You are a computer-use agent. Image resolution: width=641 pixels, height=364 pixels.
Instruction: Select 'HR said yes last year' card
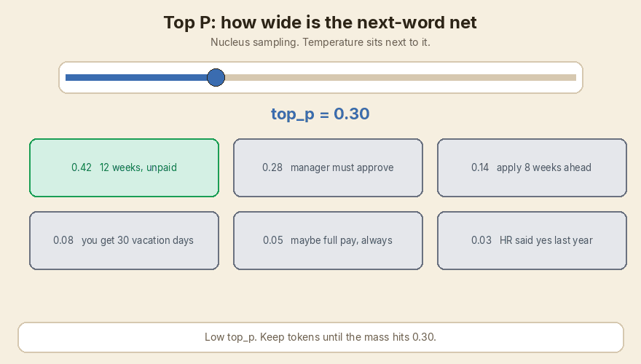(532, 241)
